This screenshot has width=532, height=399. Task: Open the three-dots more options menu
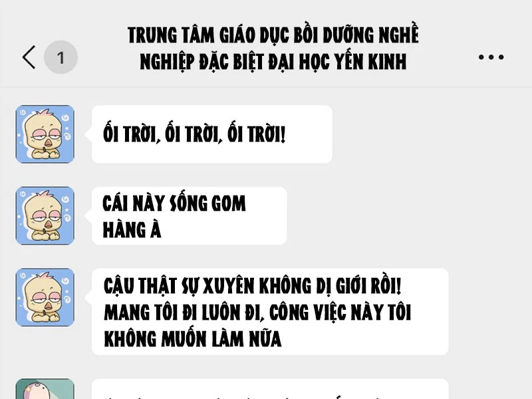[x=491, y=57]
